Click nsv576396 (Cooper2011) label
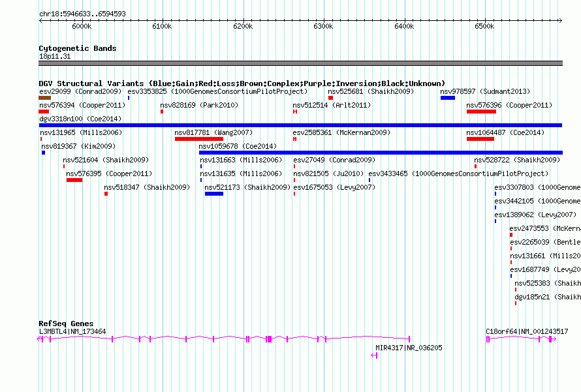The height and width of the screenshot is (392, 581). pyautogui.click(x=509, y=105)
